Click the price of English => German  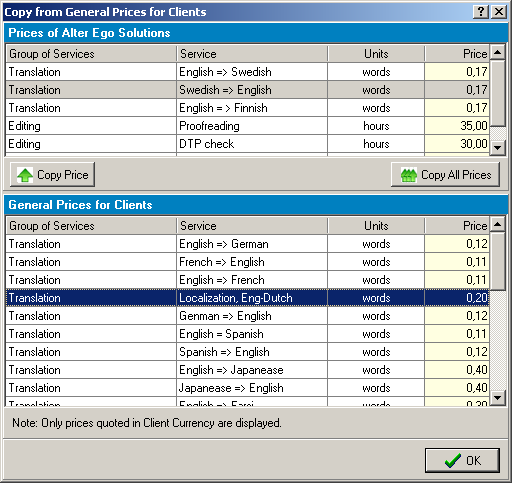[x=457, y=244]
